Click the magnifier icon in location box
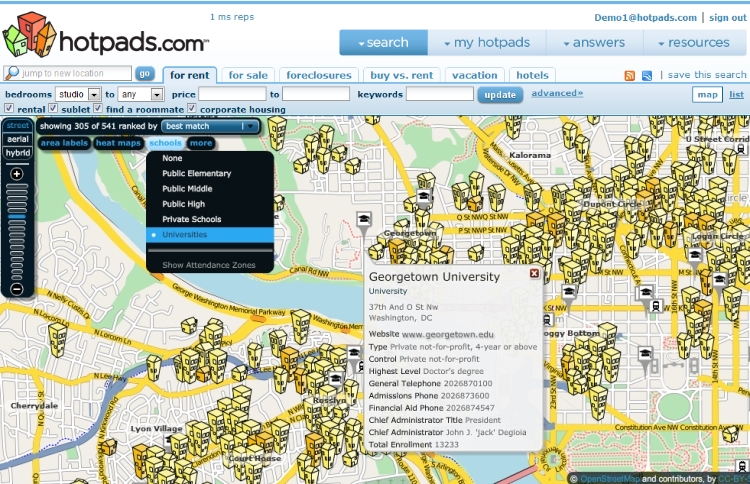The width and height of the screenshot is (750, 484). tap(12, 73)
